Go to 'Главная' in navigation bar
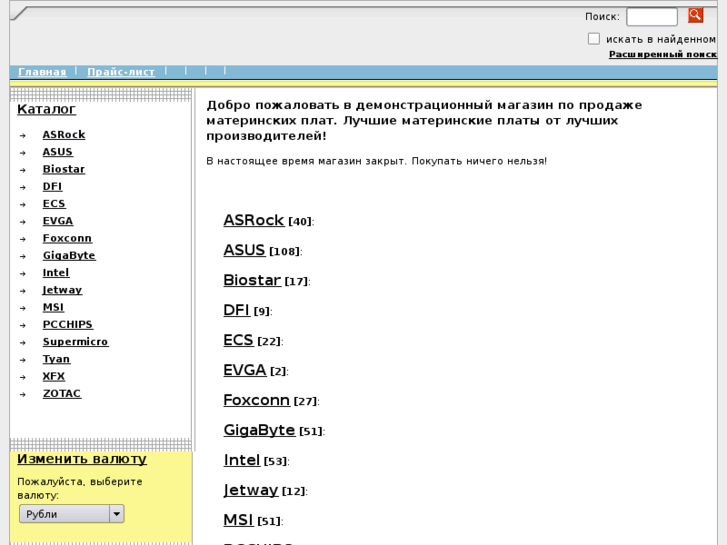The image size is (727, 545). click(42, 72)
